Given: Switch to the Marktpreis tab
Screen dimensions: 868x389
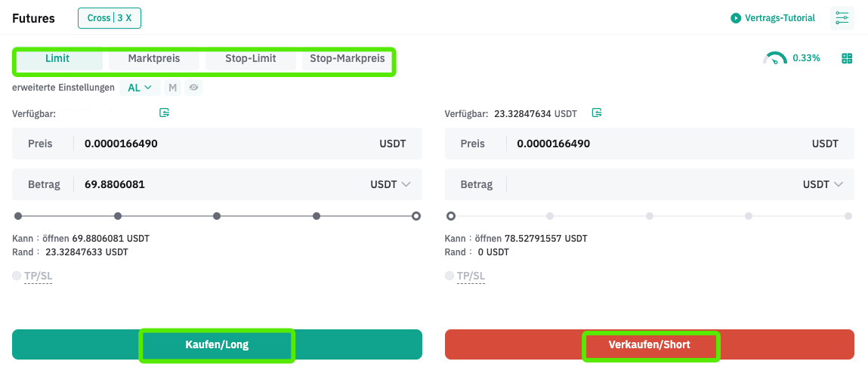Looking at the screenshot, I should point(154,58).
